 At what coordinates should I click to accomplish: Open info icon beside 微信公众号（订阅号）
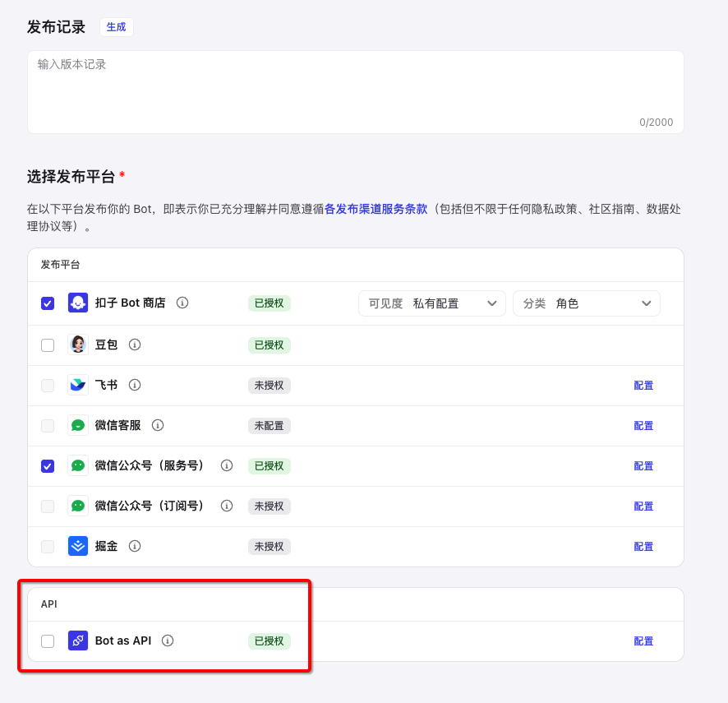227,506
